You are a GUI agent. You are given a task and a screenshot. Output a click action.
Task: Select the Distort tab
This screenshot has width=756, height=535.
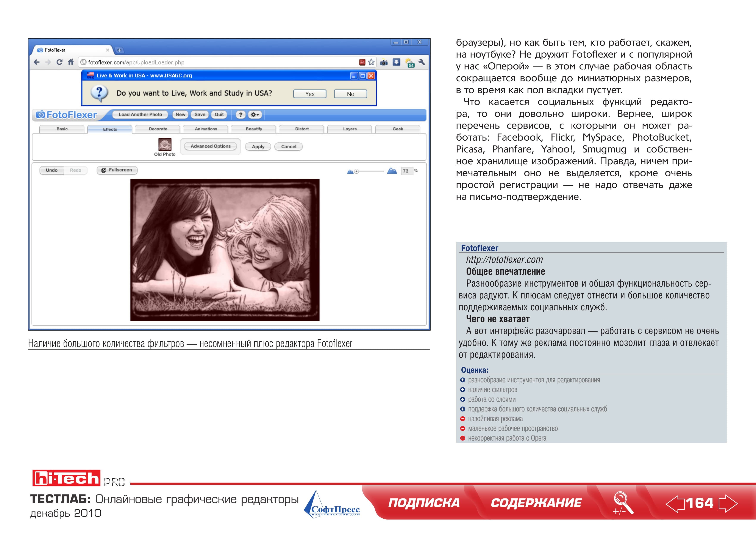pyautogui.click(x=302, y=129)
